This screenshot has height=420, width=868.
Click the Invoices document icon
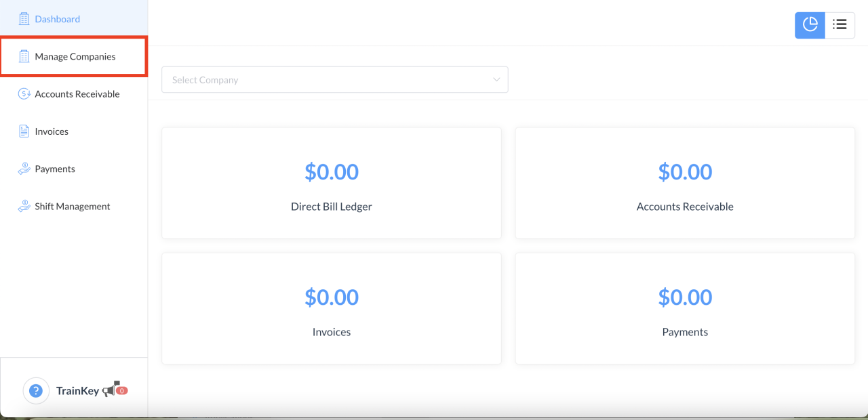24,131
